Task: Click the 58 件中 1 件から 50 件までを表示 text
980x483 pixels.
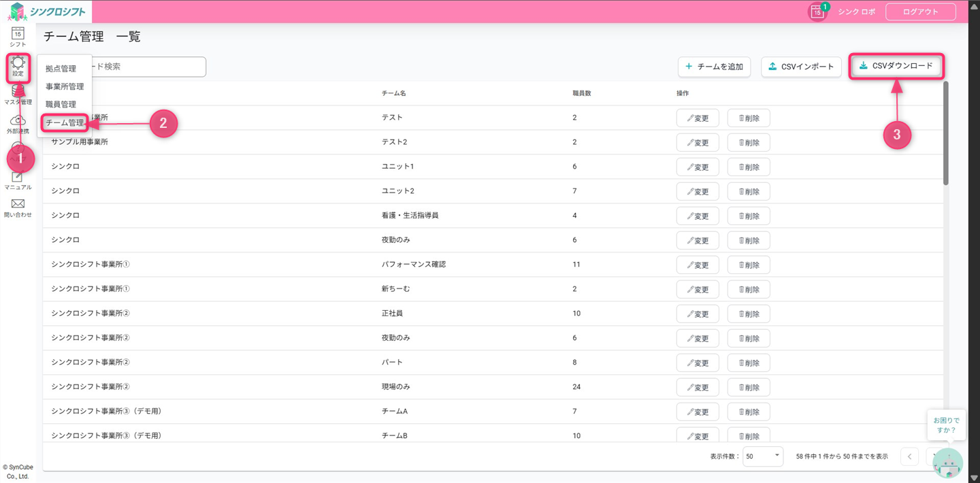Action: pyautogui.click(x=842, y=456)
